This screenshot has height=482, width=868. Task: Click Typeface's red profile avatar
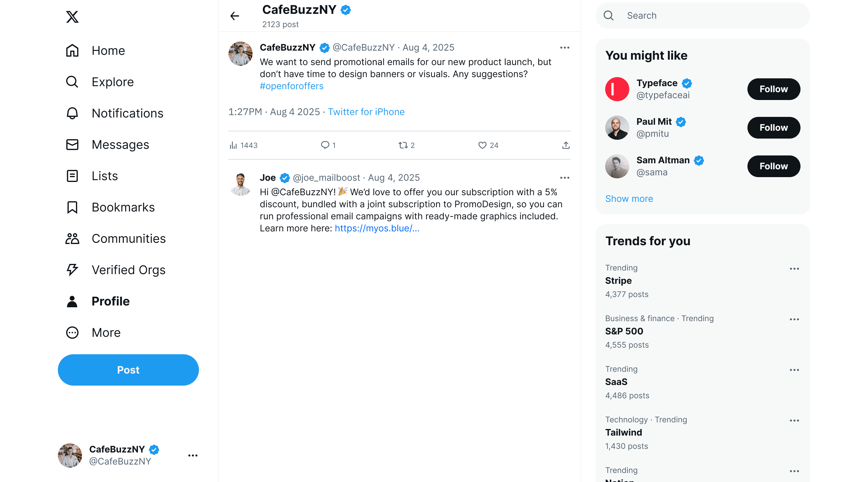(617, 89)
